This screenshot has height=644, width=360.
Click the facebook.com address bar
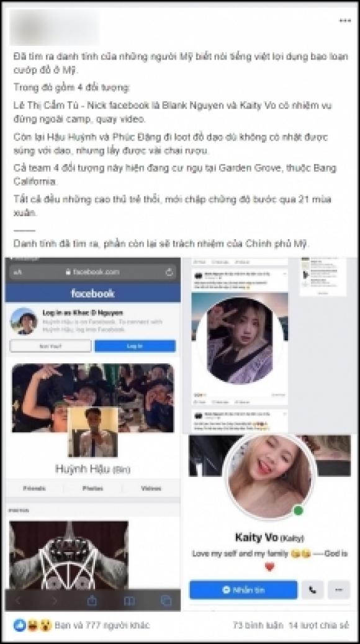(x=92, y=272)
